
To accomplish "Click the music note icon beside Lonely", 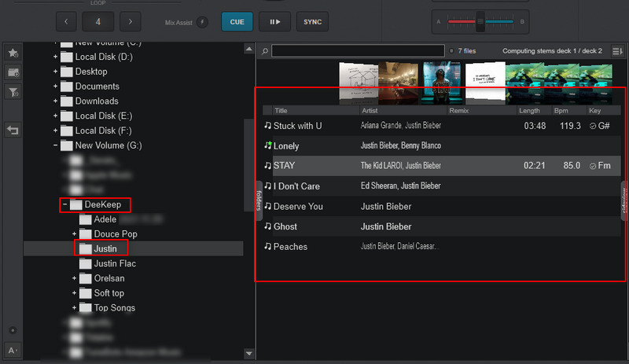I will coord(267,145).
